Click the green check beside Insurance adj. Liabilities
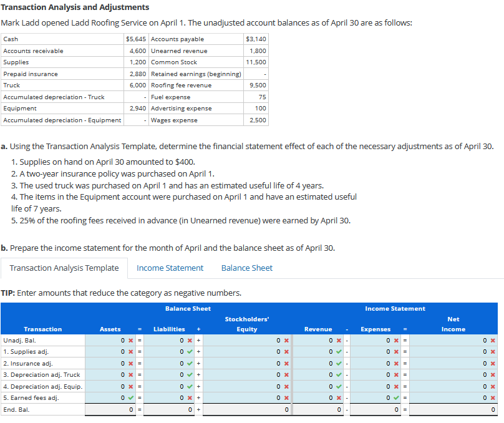This screenshot has height=423, width=504. coord(190,364)
